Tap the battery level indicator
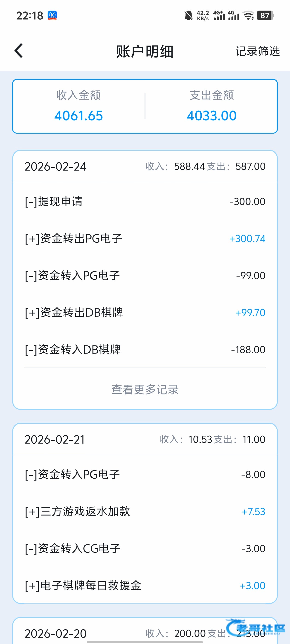The image size is (290, 644). pyautogui.click(x=265, y=15)
